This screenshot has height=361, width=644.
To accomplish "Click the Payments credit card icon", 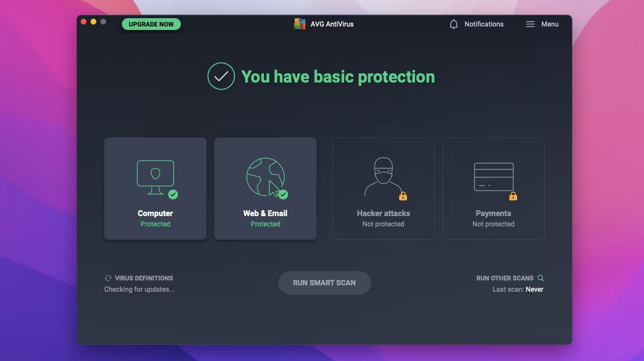I will [493, 177].
